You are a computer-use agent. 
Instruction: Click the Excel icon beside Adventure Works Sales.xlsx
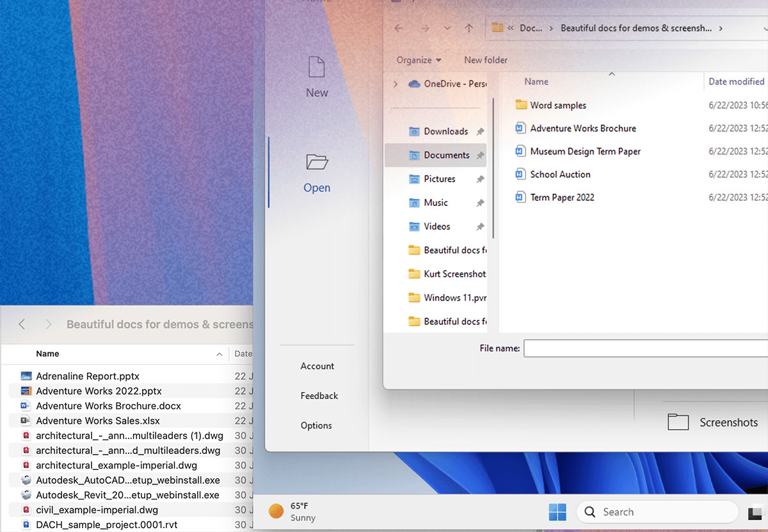(25, 420)
